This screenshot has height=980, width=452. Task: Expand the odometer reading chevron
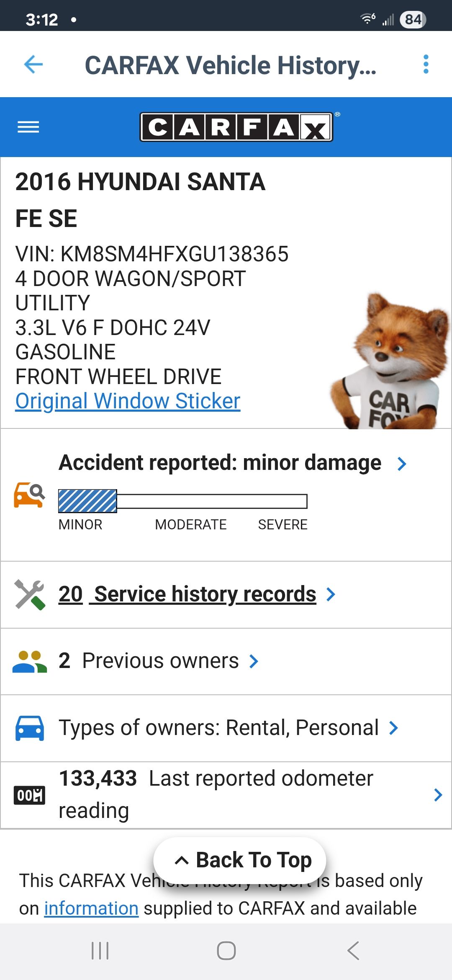coord(438,795)
